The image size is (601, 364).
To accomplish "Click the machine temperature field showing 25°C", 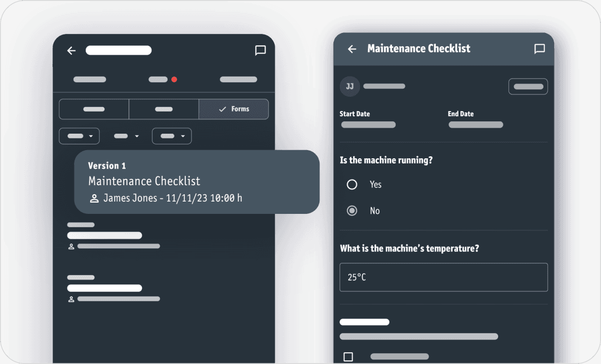I will click(444, 277).
